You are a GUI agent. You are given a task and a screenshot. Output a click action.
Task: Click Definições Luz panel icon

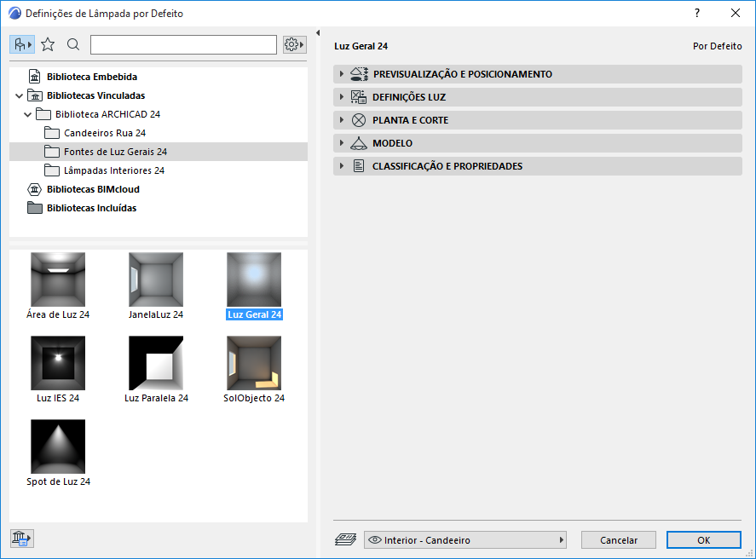click(358, 97)
